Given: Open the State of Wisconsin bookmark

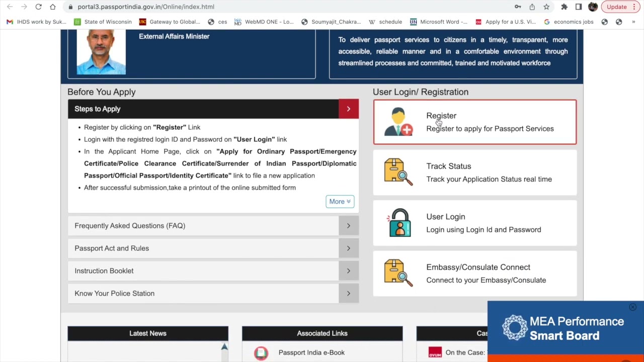Looking at the screenshot, I should click(103, 22).
